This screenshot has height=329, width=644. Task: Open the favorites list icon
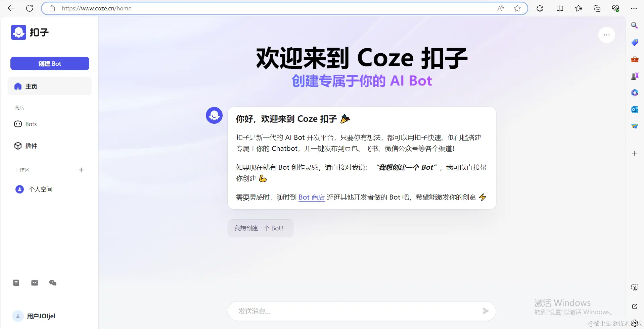click(578, 8)
